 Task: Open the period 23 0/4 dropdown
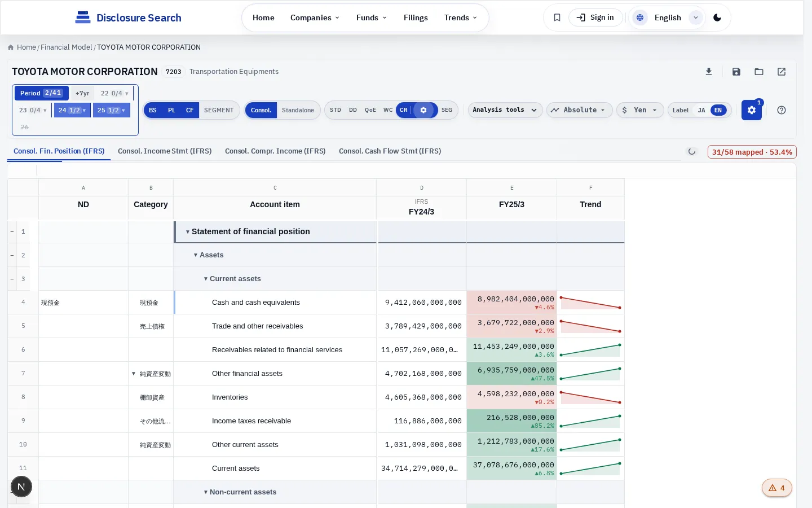(33, 110)
